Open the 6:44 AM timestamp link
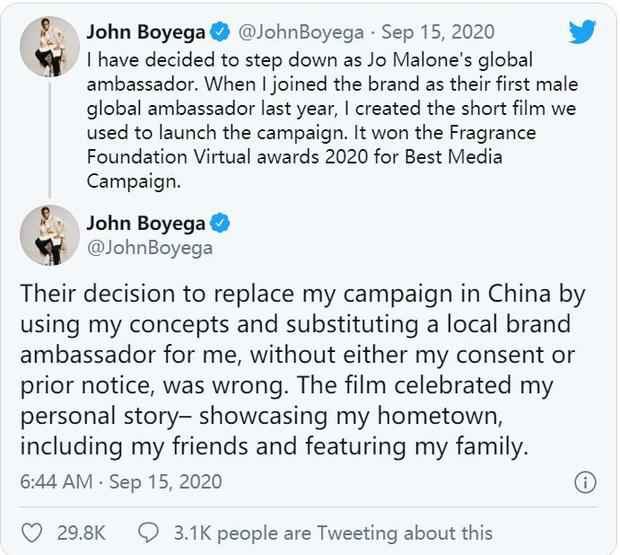This screenshot has height=555, width=620. point(121,482)
